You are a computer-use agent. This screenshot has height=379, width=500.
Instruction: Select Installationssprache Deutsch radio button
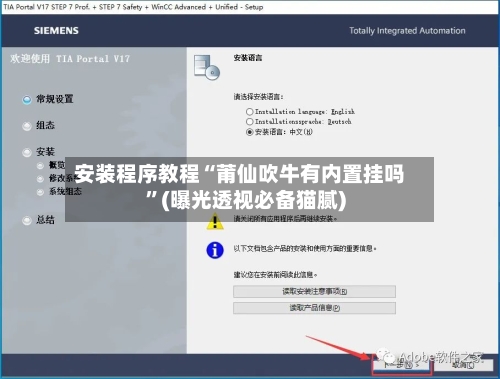coord(249,122)
